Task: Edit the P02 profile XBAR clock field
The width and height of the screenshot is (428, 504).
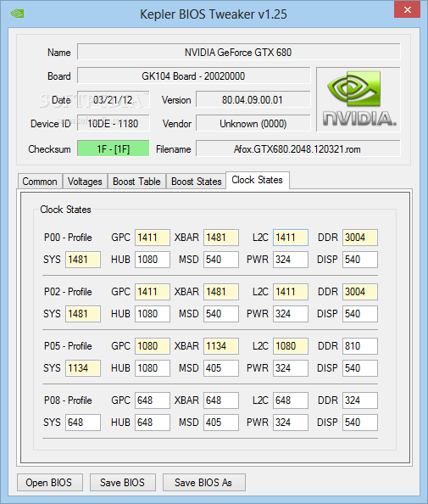Action: coord(221,292)
